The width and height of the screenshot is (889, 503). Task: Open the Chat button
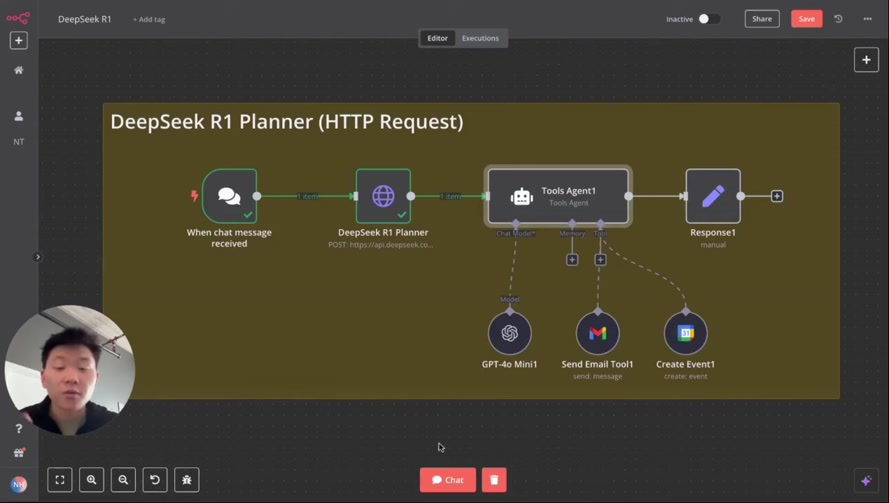pyautogui.click(x=448, y=480)
